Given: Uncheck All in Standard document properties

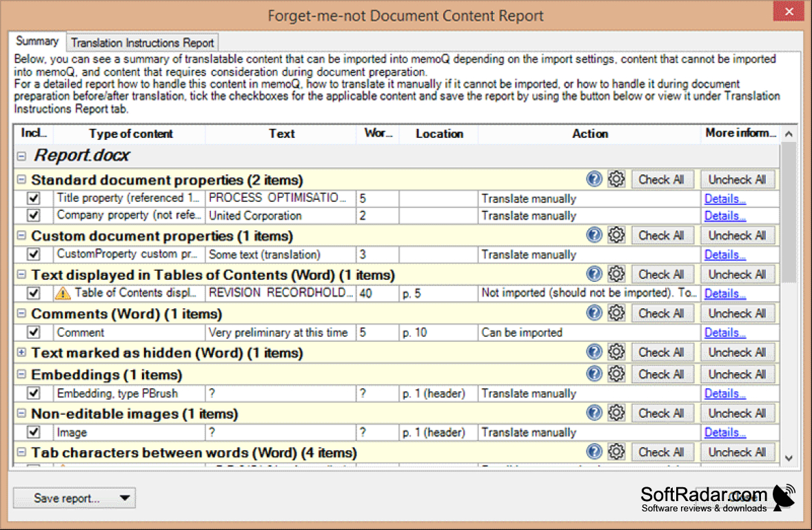Looking at the screenshot, I should [738, 180].
